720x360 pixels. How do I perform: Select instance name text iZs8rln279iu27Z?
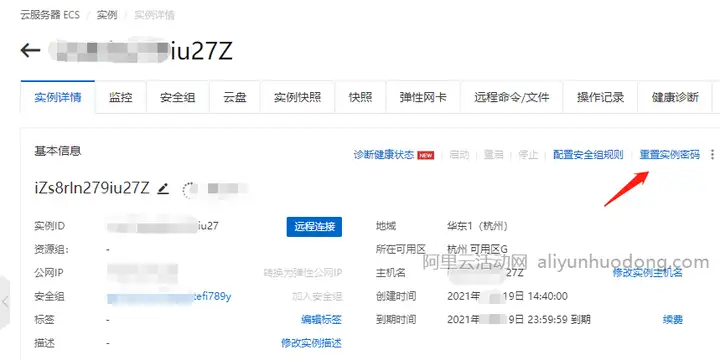pyautogui.click(x=92, y=188)
